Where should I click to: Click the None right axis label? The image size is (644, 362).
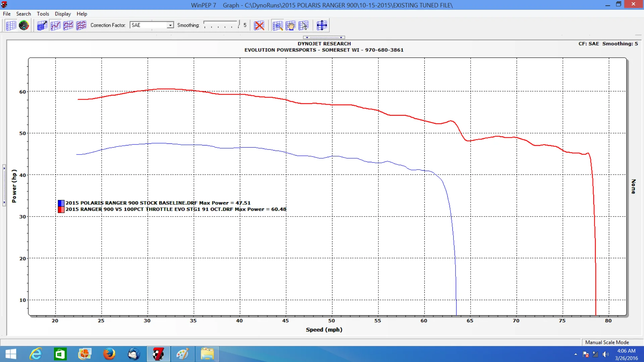click(x=633, y=186)
